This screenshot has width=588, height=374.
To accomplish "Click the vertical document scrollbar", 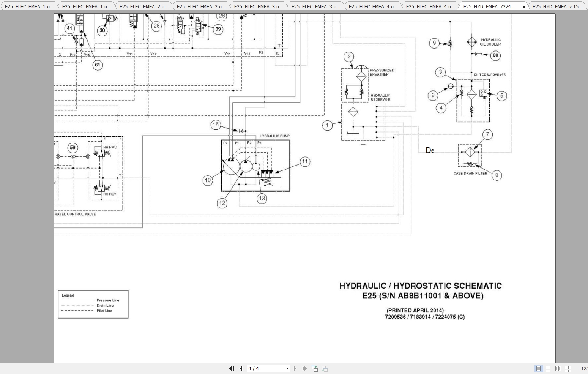I will [585, 186].
